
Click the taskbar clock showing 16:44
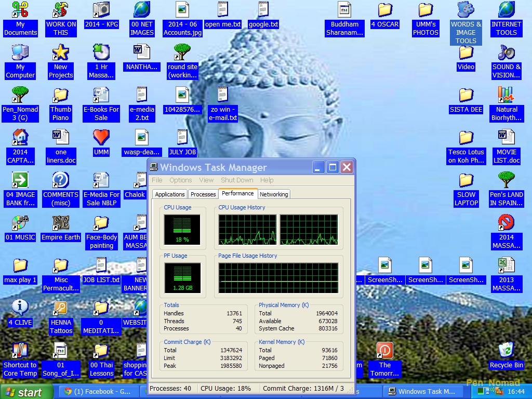tap(516, 392)
